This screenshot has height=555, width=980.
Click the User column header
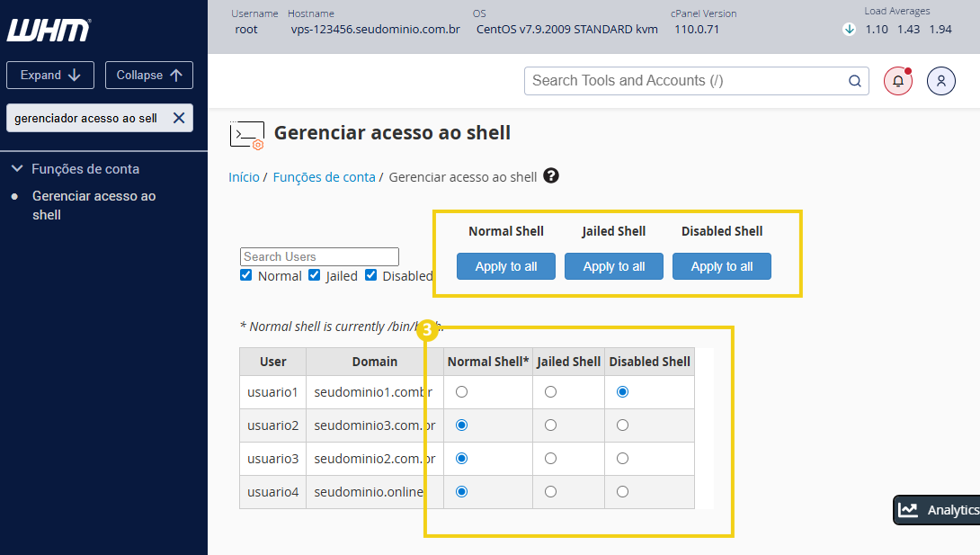273,362
